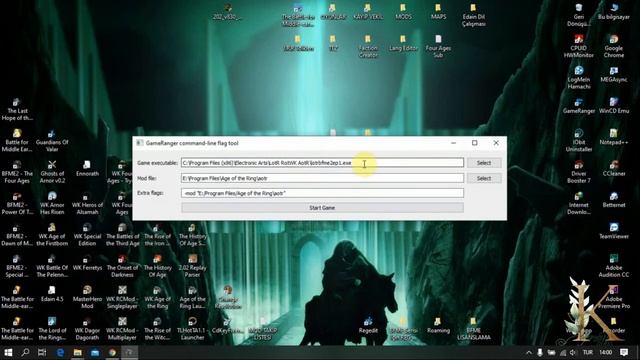Select the WK RCMod Singleplayer icon
Screen dimensions: 640x360
(122, 297)
